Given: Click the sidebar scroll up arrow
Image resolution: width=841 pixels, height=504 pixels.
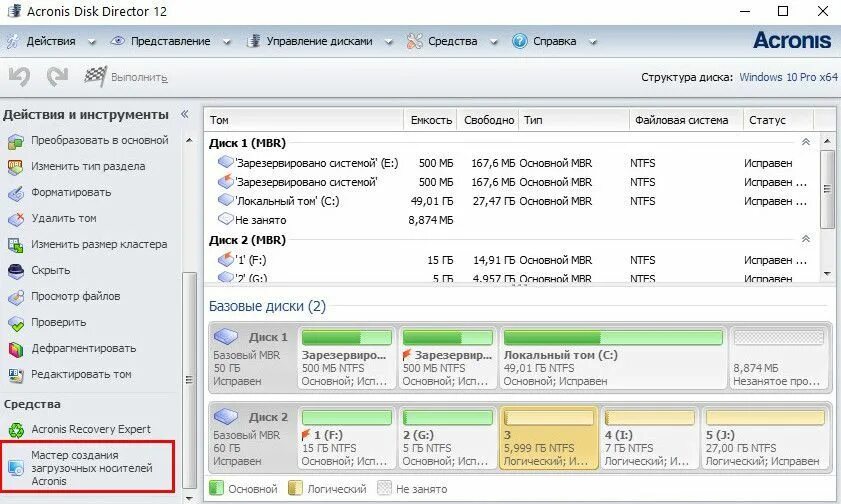Looking at the screenshot, I should pyautogui.click(x=189, y=140).
